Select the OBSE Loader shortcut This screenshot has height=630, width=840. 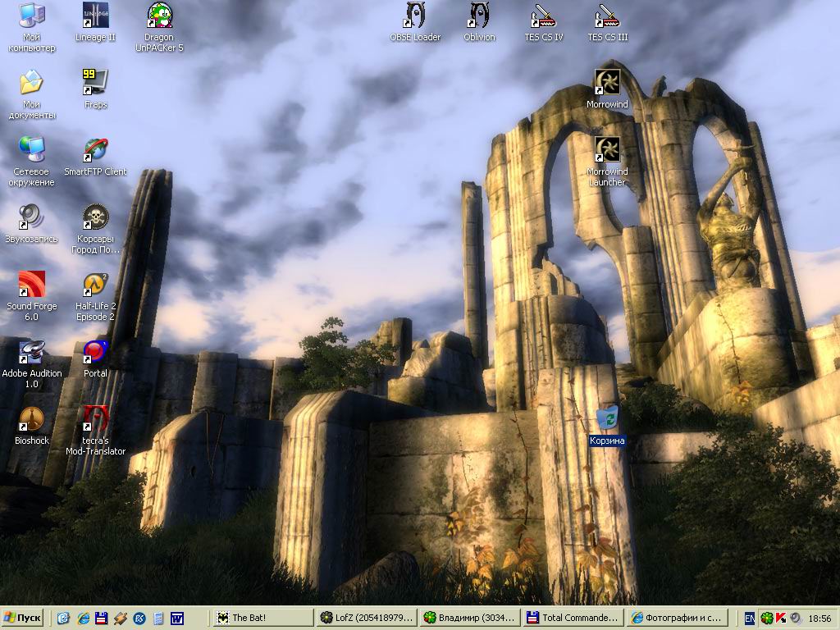415,22
